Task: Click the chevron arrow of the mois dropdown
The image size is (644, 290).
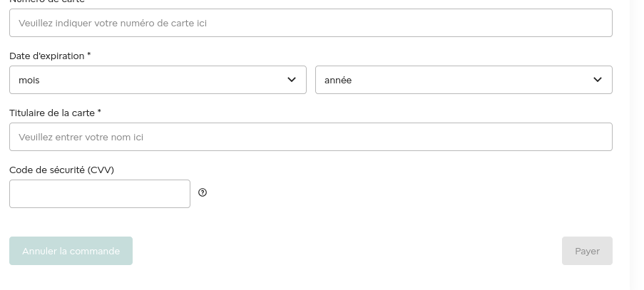Action: 292,80
